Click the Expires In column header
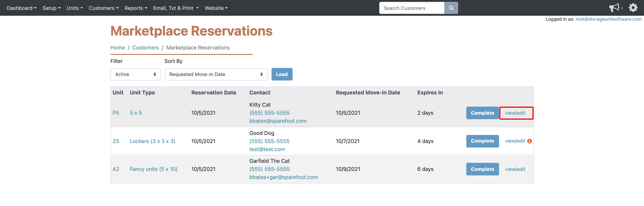 430,93
